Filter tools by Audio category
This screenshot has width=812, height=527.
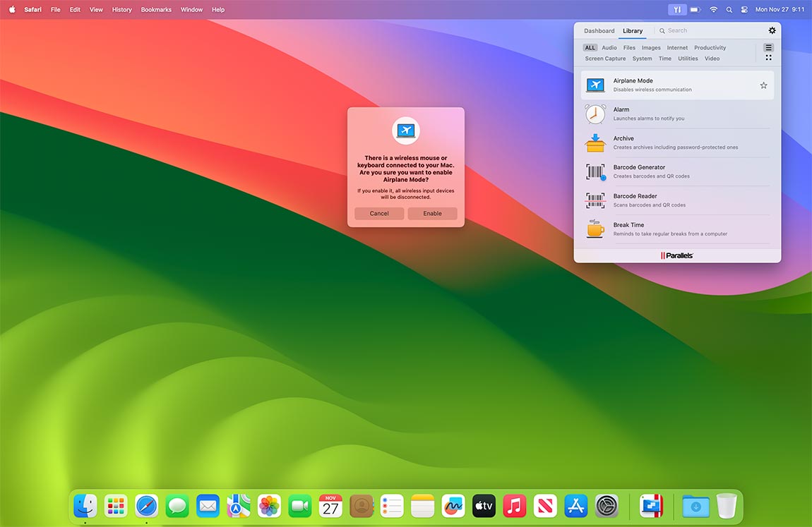[609, 48]
